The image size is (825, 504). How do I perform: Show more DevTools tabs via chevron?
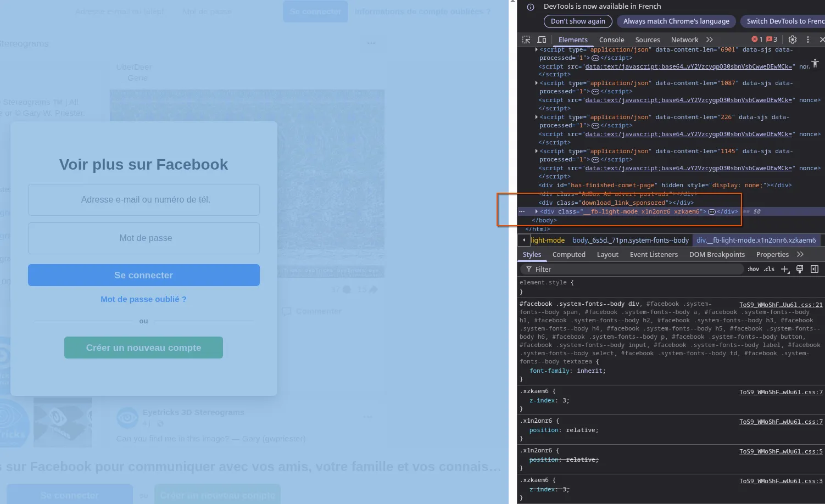pos(710,40)
